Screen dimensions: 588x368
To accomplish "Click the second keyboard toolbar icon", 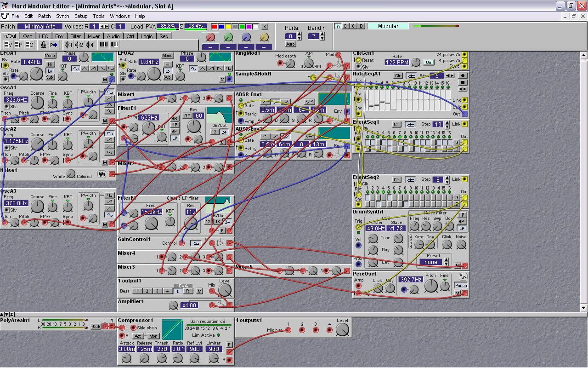I will 114,45.
